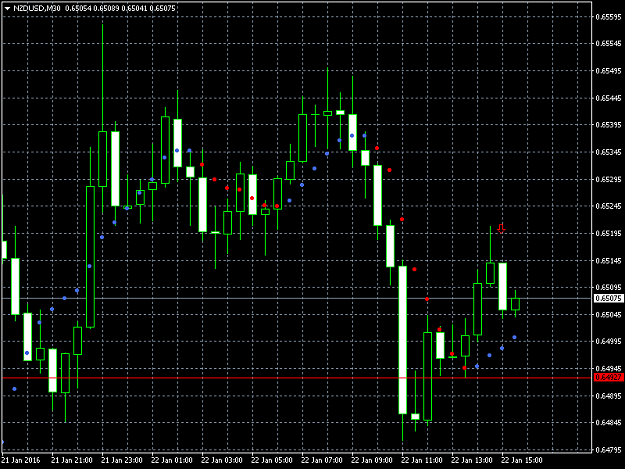
Task: Click the 22 Jan 05:00 time label
Action: click(272, 460)
